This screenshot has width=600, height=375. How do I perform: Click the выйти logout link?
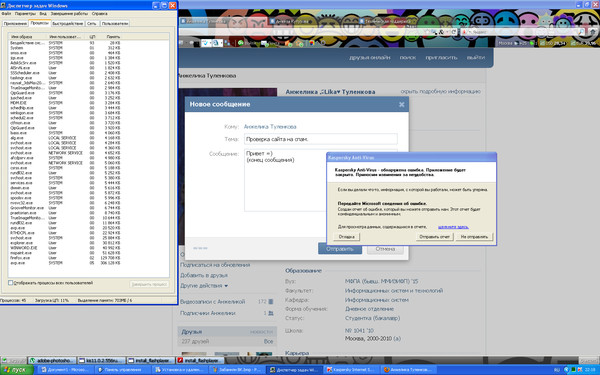pos(476,57)
